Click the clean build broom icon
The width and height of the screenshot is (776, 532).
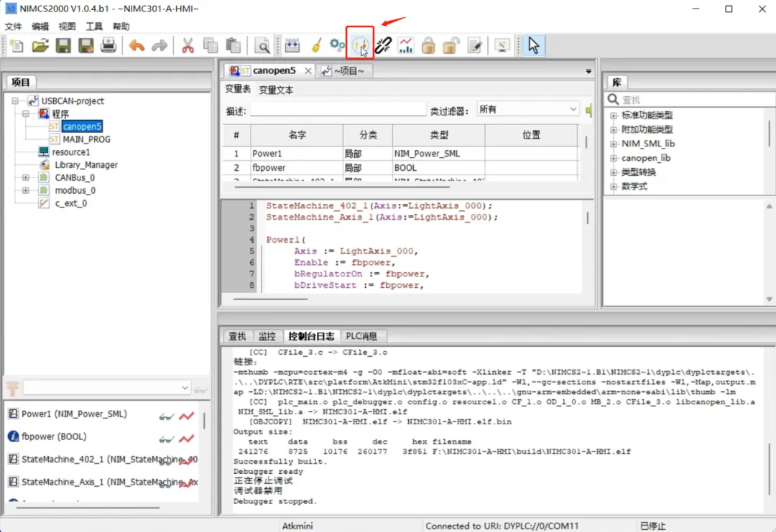coord(316,45)
